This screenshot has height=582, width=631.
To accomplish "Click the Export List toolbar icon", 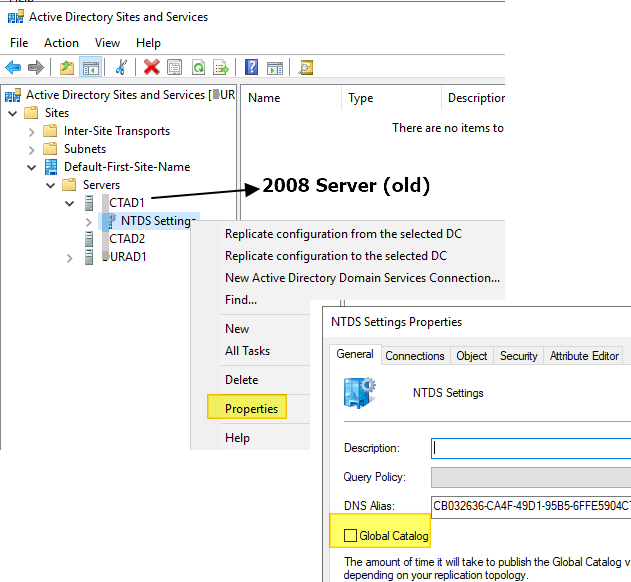I will [x=221, y=67].
